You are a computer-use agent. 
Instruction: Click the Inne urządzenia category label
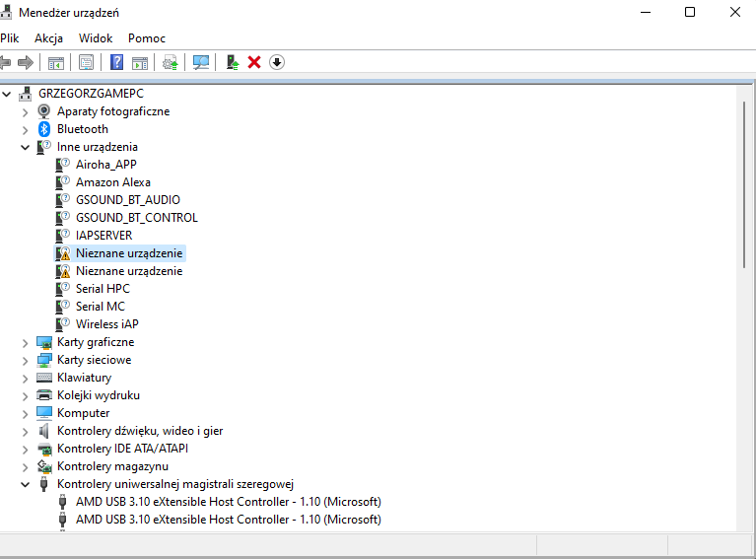(x=98, y=147)
